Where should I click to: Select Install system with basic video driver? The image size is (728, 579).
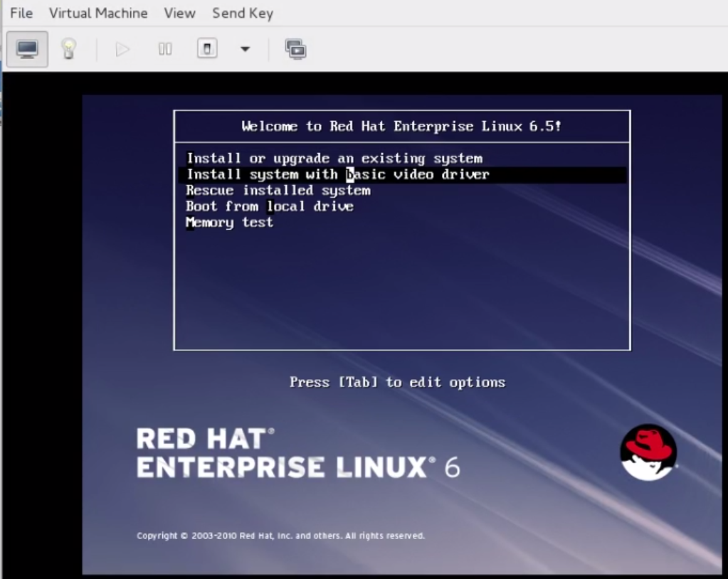click(402, 175)
